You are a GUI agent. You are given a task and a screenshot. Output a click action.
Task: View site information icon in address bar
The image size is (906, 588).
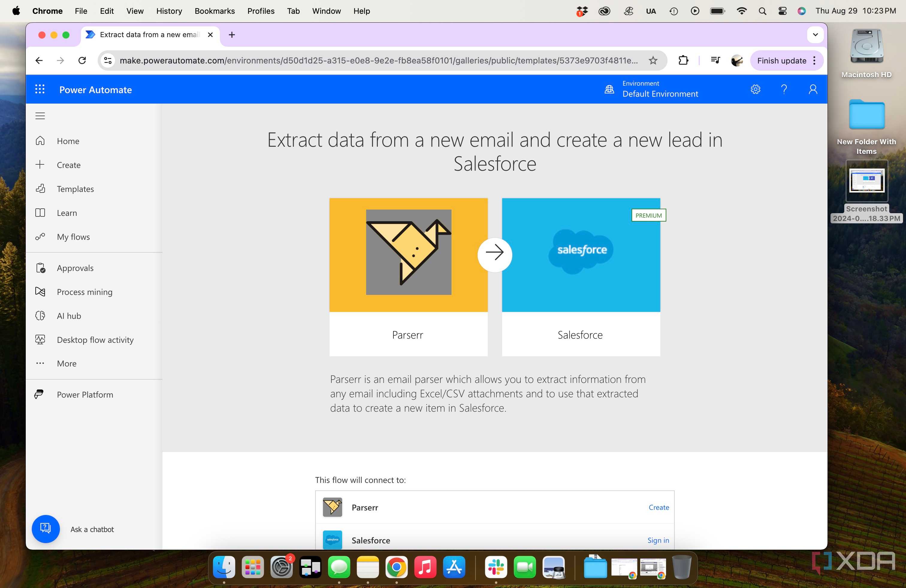(108, 60)
